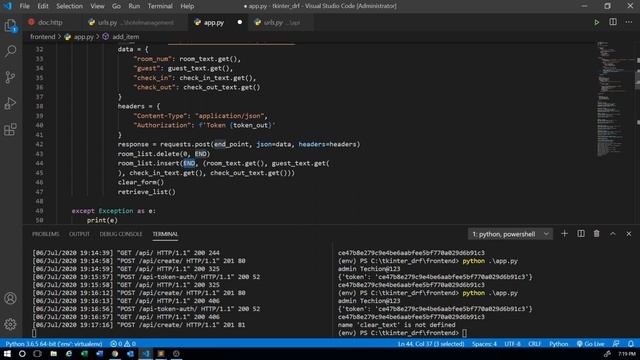This screenshot has height=360, width=640.
Task: Show the DEBUG CONSOLE panel tab
Action: [x=121, y=234]
